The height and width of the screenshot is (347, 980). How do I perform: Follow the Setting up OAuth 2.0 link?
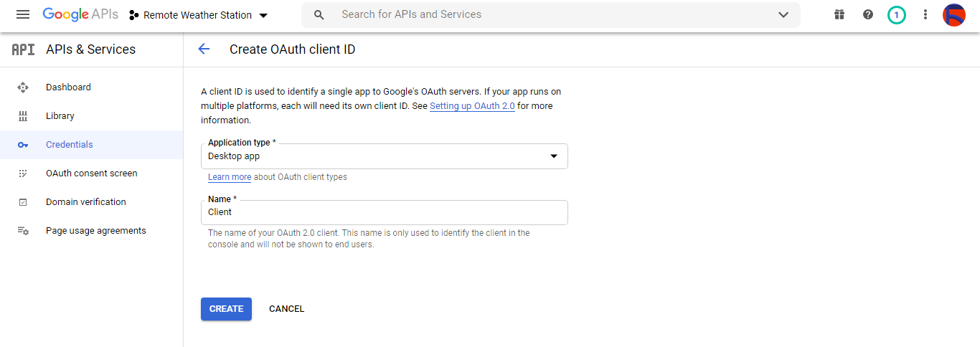[472, 106]
